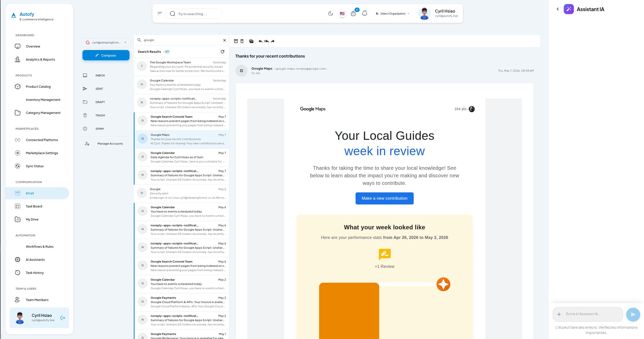644x339 pixels.
Task: Click the 49 search results count badge
Action: (x=167, y=52)
